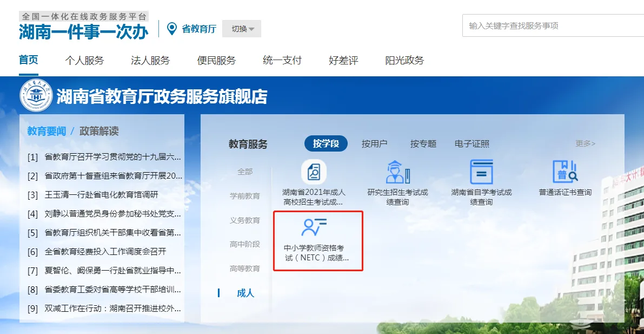Select the 按学段 filter tab

[x=326, y=143]
